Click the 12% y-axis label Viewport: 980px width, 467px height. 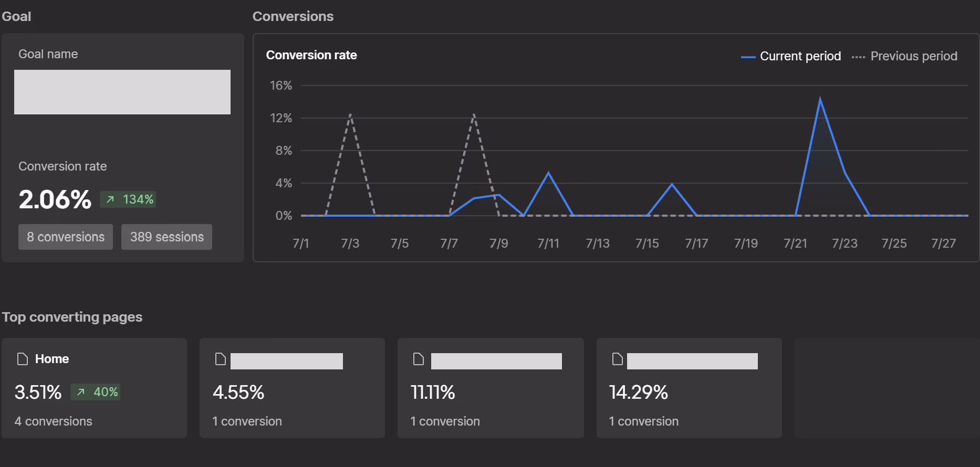click(281, 118)
